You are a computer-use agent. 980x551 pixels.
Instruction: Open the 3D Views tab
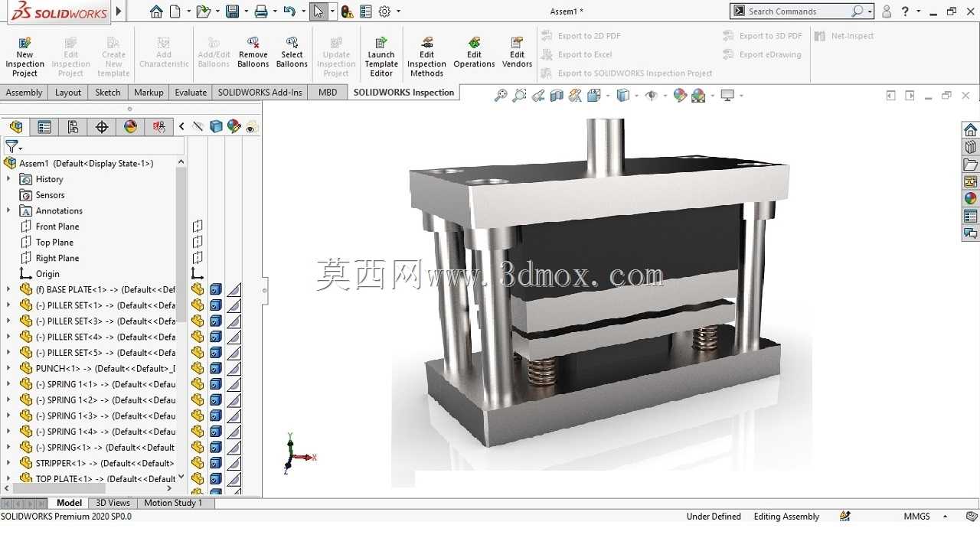[113, 503]
